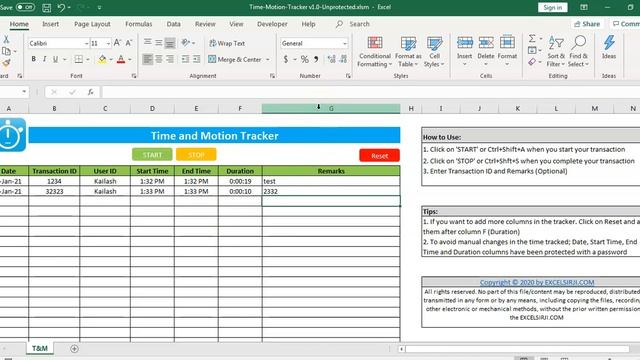Open the Data tab
The height and width of the screenshot is (360, 640).
(x=173, y=24)
